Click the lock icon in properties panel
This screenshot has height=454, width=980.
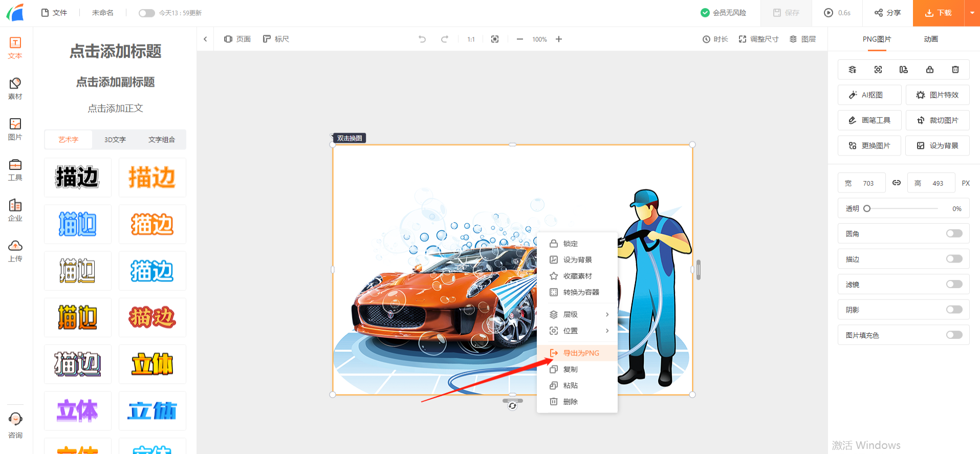click(x=930, y=70)
